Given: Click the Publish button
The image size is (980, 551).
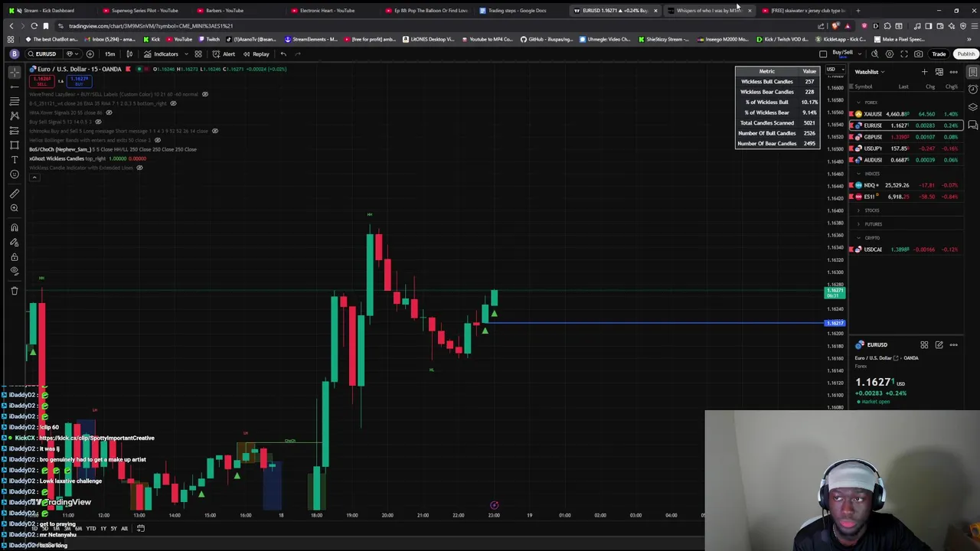Looking at the screenshot, I should tap(966, 54).
